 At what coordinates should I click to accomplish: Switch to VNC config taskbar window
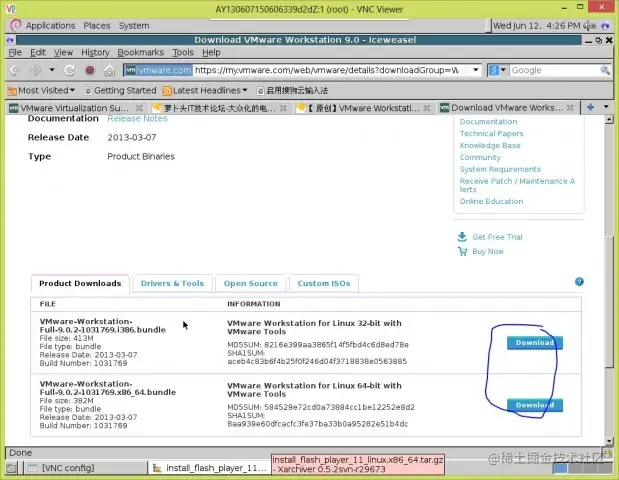click(86, 468)
